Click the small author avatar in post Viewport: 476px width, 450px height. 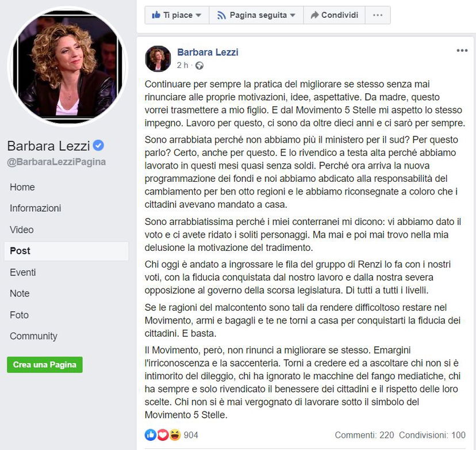(x=158, y=58)
